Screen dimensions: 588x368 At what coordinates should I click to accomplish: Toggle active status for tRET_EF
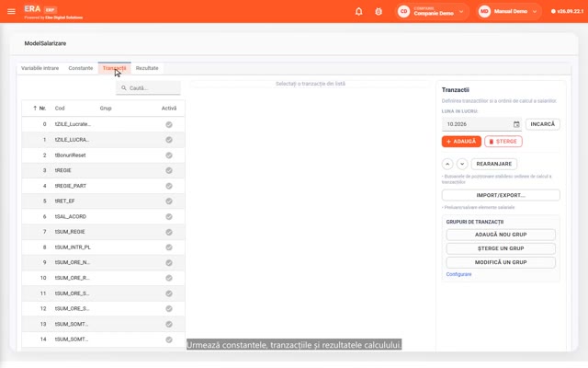pyautogui.click(x=169, y=201)
